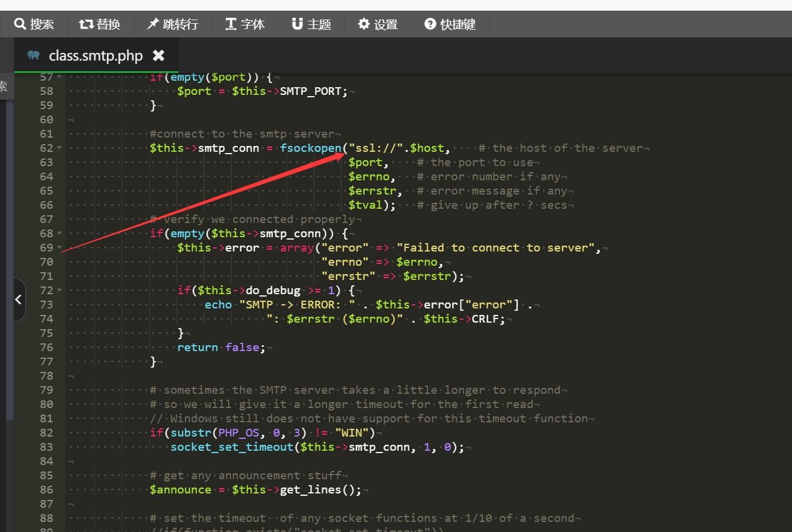Click the $errstr variable on line 65
Viewport: 792px width, 532px height.
pos(373,191)
